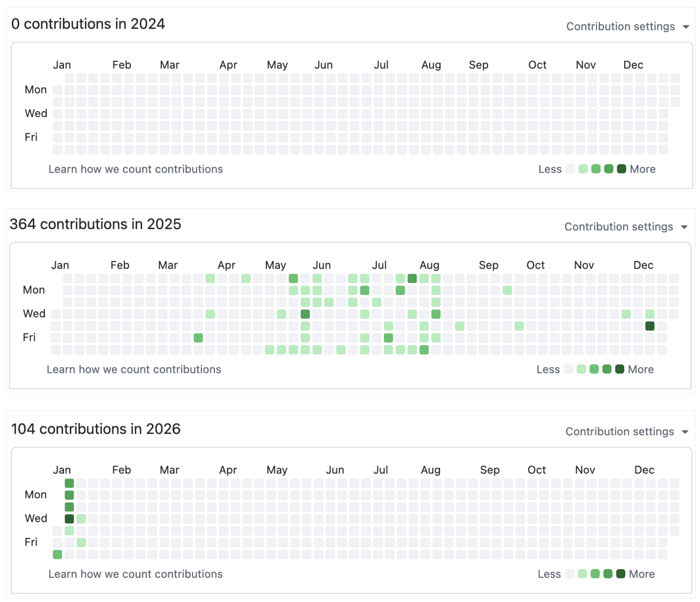Follow 'Learn how we count contributions' link under 2026
The image size is (700, 602).
[136, 574]
